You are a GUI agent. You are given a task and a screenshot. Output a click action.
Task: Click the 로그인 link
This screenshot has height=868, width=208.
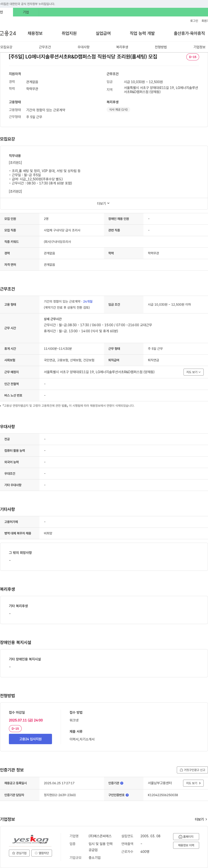coord(194,21)
